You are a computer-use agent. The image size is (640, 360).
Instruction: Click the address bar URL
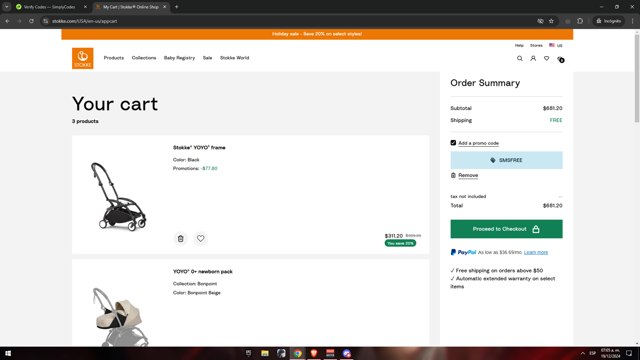click(x=84, y=21)
